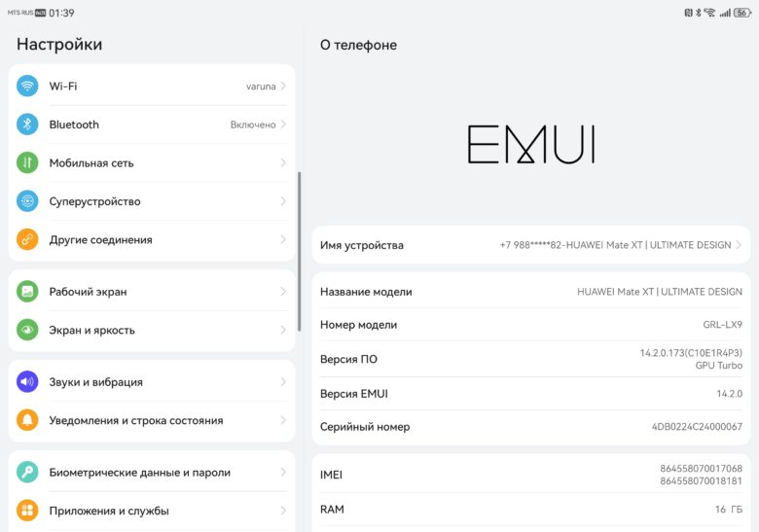Tap chevron on Имя устройства row

(x=739, y=245)
